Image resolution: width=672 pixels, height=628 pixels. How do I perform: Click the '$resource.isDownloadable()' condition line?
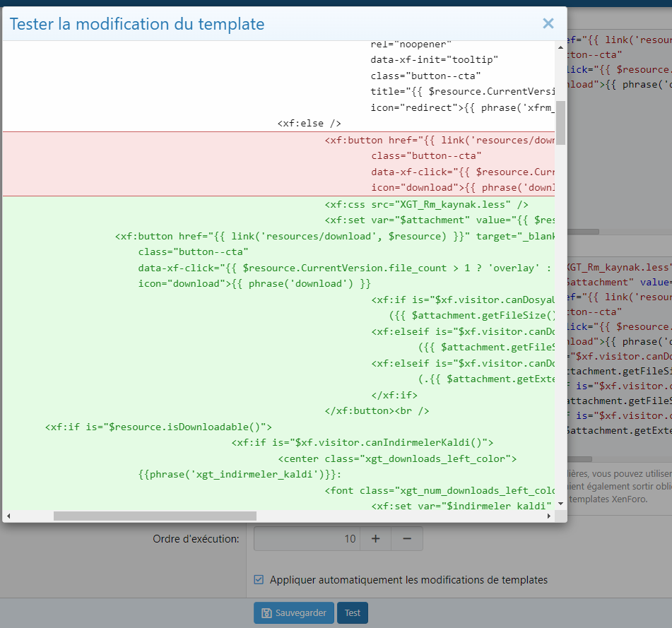[158, 427]
